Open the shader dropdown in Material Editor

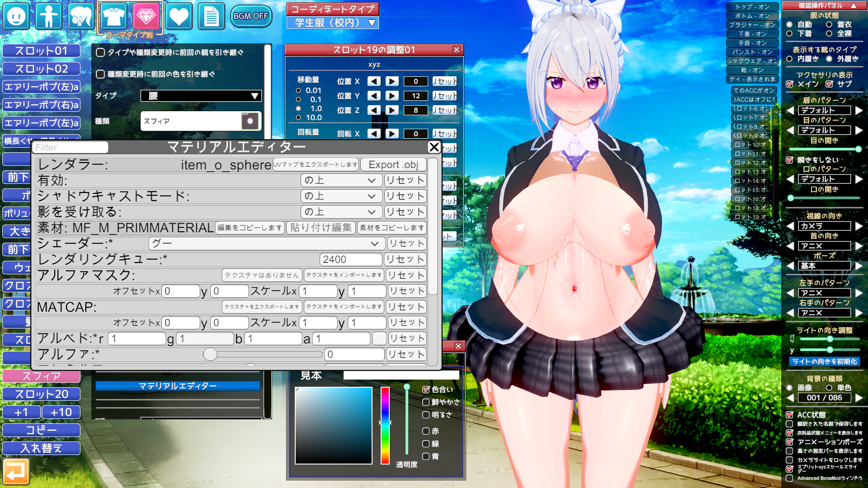266,244
